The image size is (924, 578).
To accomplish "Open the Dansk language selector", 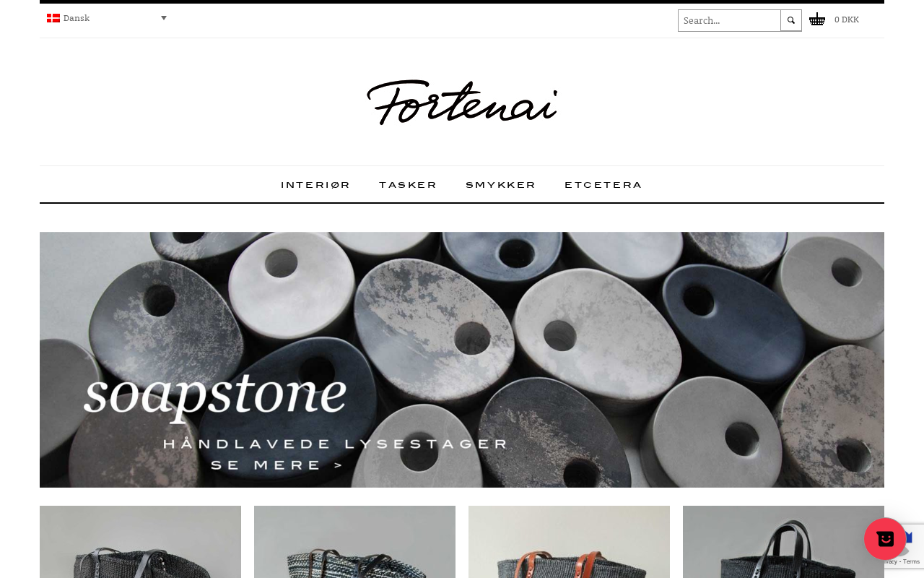I will click(107, 18).
